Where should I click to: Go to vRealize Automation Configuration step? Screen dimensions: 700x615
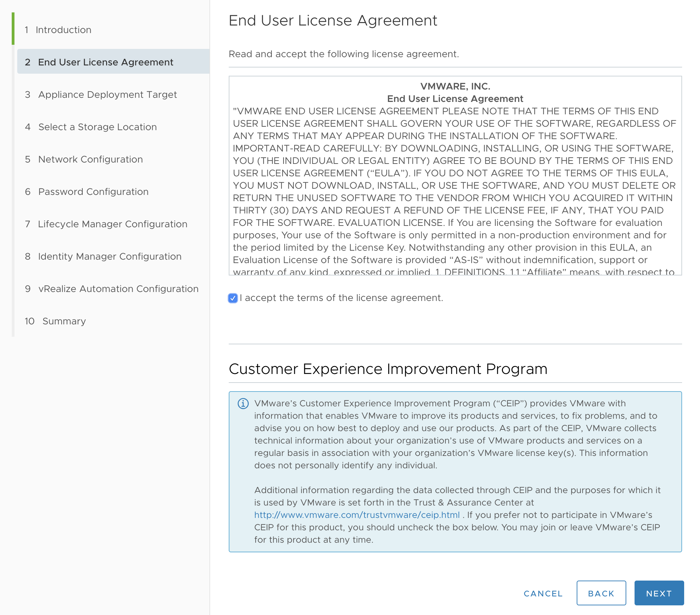tap(118, 289)
